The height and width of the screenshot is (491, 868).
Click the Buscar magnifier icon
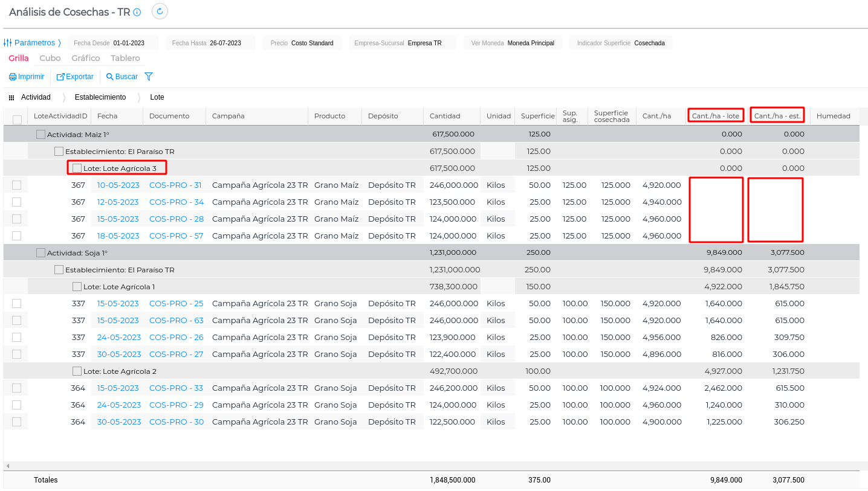click(x=110, y=77)
